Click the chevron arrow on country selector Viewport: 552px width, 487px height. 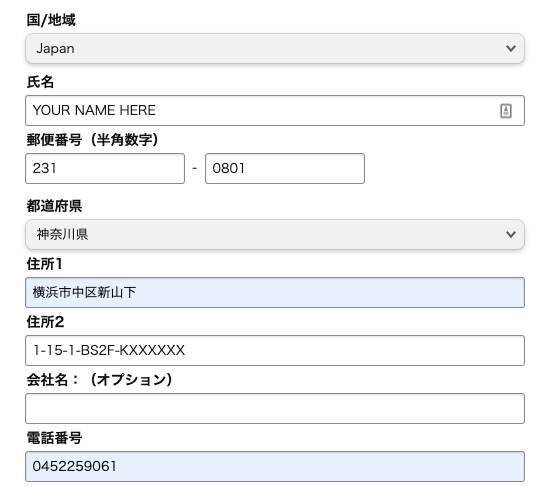point(511,49)
